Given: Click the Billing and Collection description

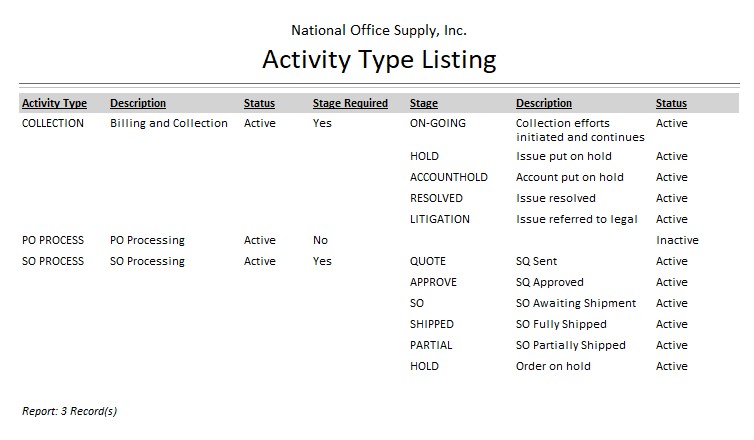Looking at the screenshot, I should 168,123.
